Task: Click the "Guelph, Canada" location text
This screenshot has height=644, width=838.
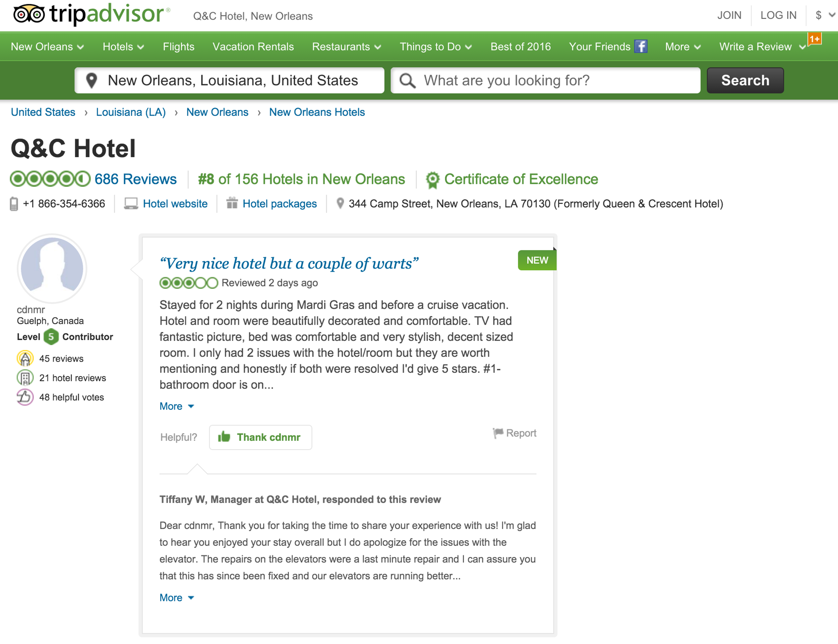Action: (50, 321)
